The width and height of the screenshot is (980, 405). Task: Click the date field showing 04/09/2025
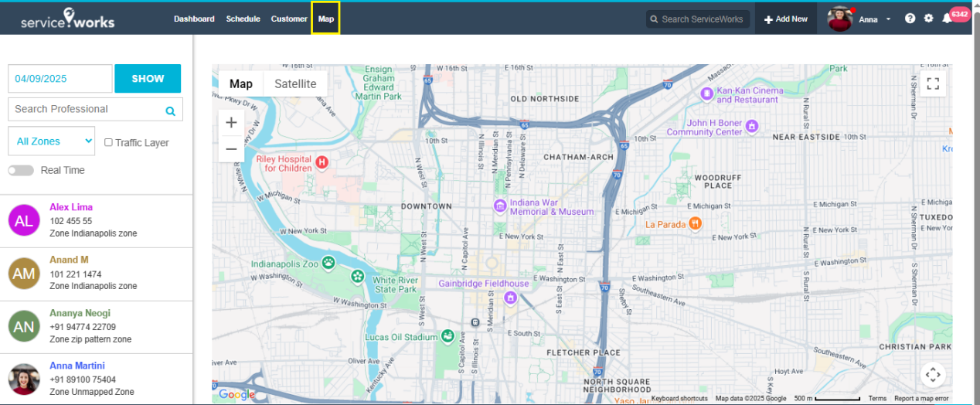60,79
